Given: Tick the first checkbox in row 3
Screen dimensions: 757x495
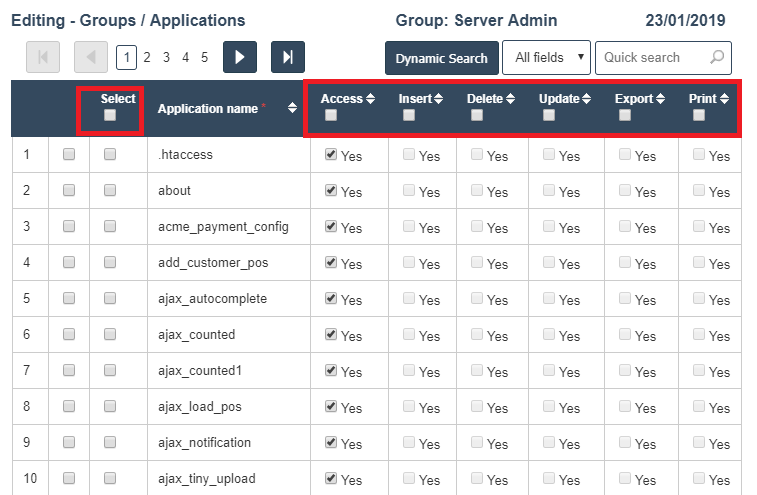Looking at the screenshot, I should tap(69, 226).
